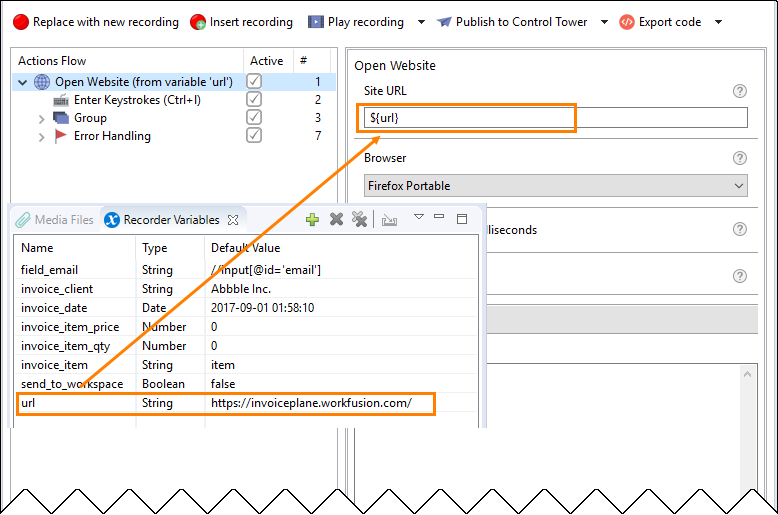Switch to Recorder Variables tab
This screenshot has height=515, width=778.
point(171,220)
